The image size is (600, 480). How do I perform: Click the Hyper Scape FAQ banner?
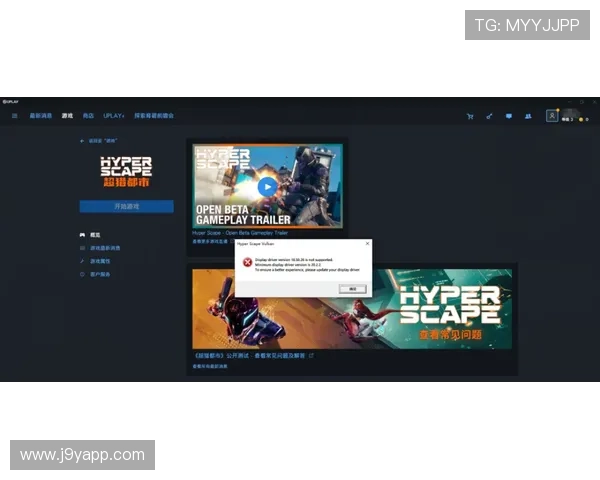352,309
